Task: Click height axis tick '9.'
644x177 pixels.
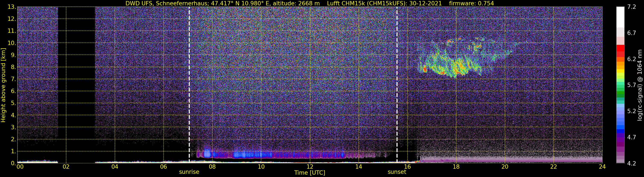Action: pos(13,55)
